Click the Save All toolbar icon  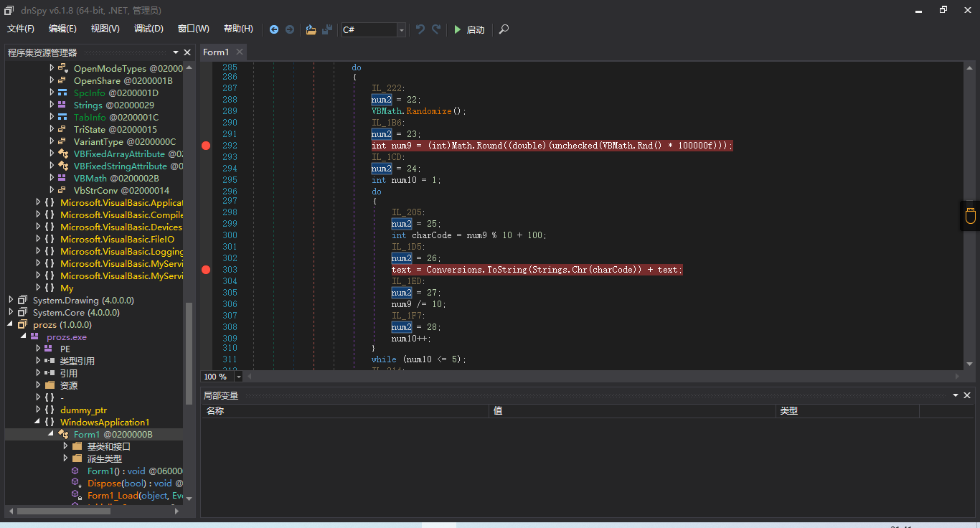[327, 29]
